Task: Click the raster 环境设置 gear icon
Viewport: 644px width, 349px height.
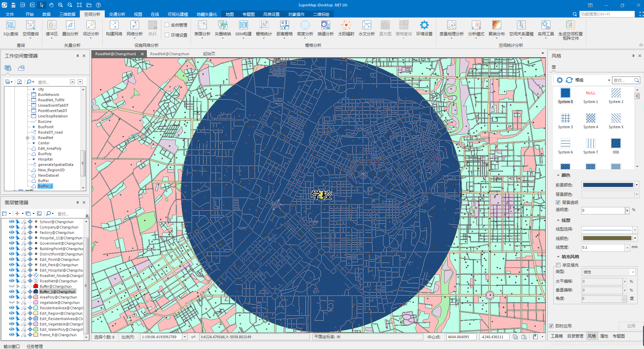Action: 424,25
